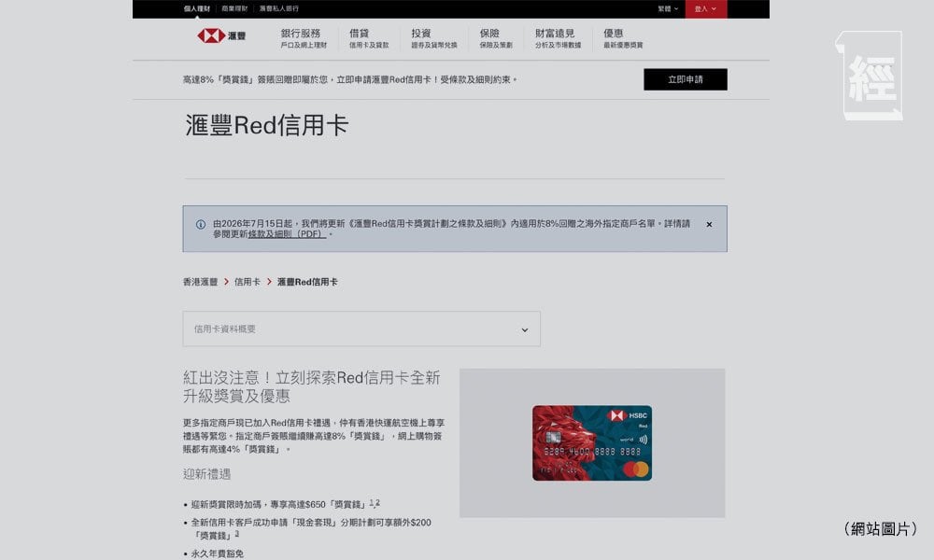Open the 登入 login dropdown
This screenshot has width=934, height=560.
(706, 9)
